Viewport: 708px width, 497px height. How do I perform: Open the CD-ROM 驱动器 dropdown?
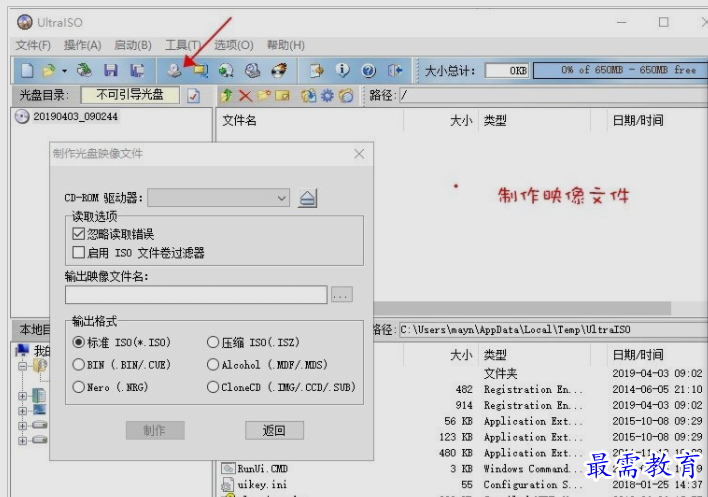[219, 198]
